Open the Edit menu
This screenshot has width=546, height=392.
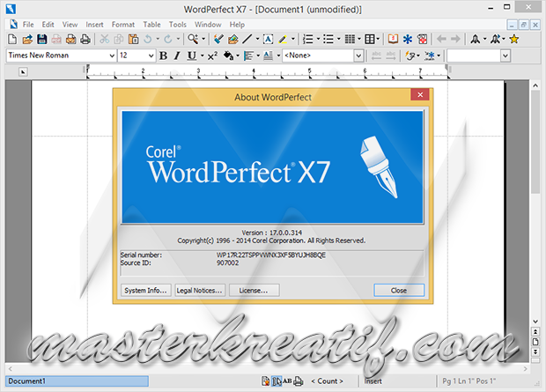click(48, 25)
